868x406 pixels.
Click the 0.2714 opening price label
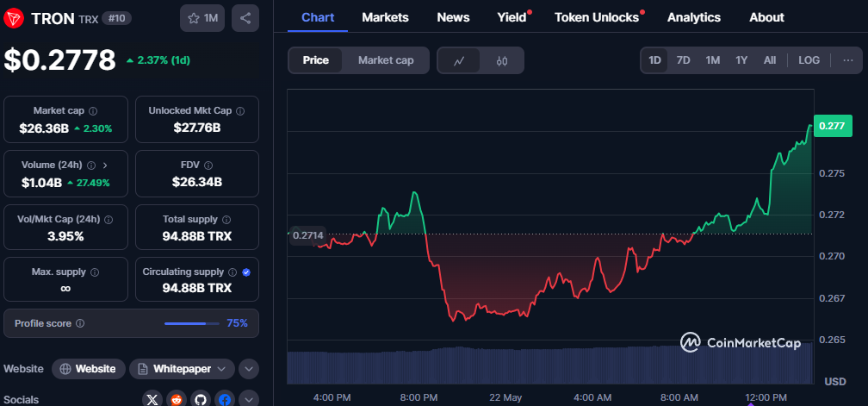(x=307, y=235)
